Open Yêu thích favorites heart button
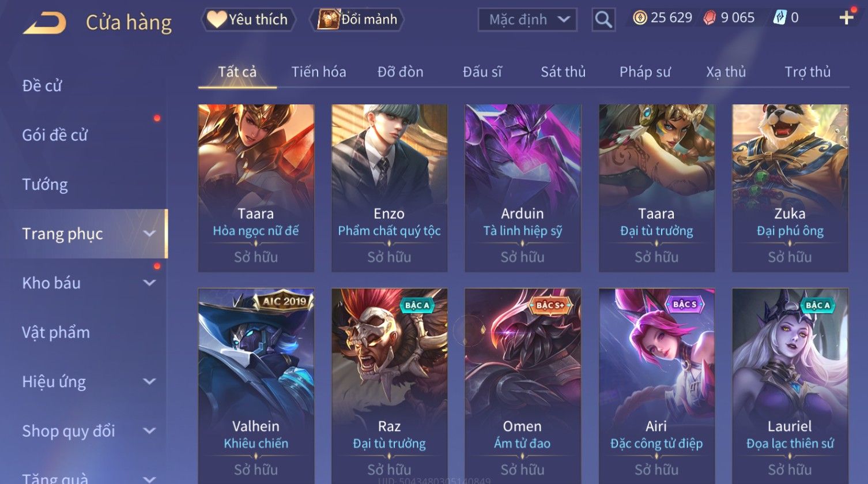 (x=248, y=20)
